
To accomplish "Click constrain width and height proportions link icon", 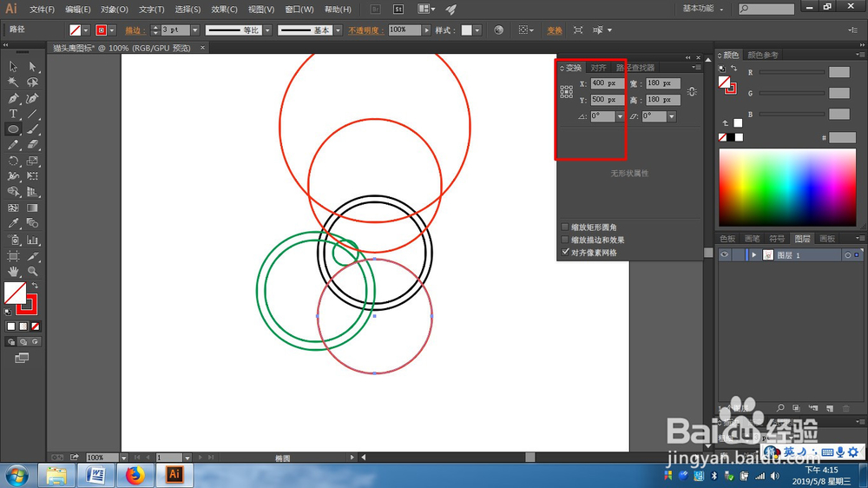I will point(692,91).
